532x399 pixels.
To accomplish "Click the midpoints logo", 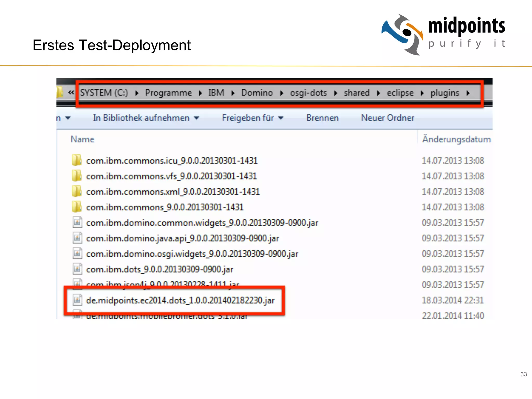I will click(443, 34).
